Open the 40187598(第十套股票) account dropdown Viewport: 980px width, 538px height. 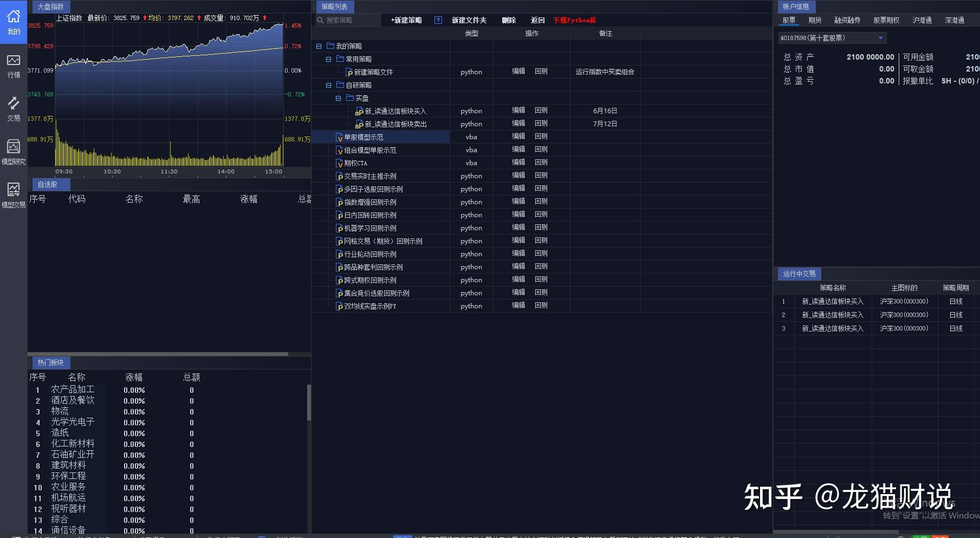pyautogui.click(x=881, y=37)
